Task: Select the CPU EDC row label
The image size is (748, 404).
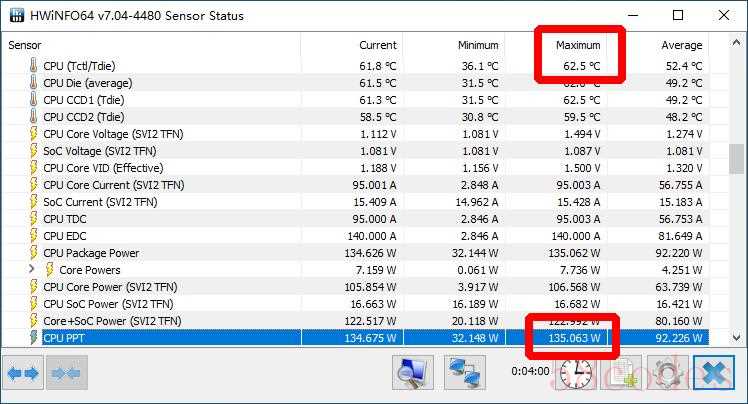Action: pos(65,236)
